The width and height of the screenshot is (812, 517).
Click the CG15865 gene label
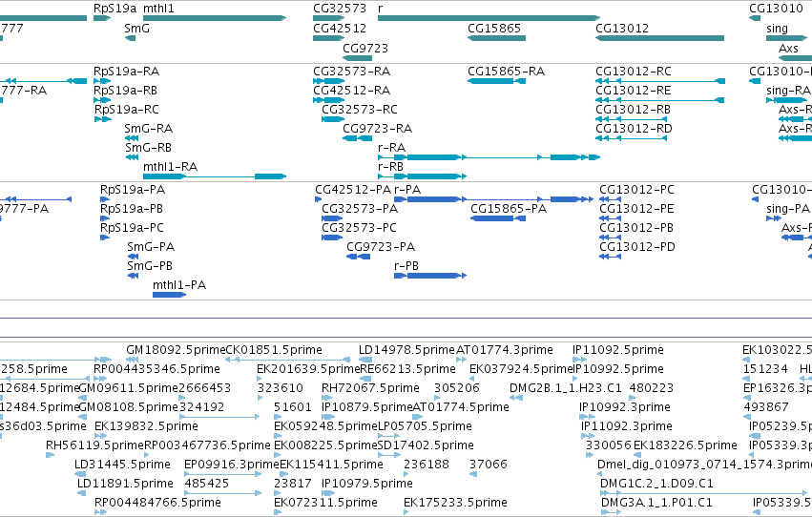point(494,28)
